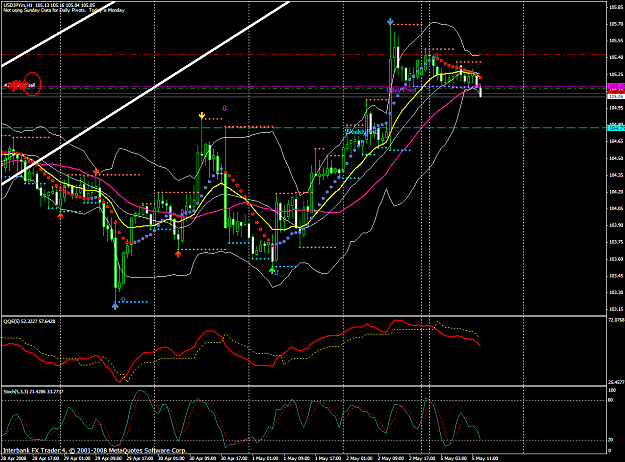Click the '29 Apr 17:00' time axis label
The image size is (625, 462).
point(140,458)
